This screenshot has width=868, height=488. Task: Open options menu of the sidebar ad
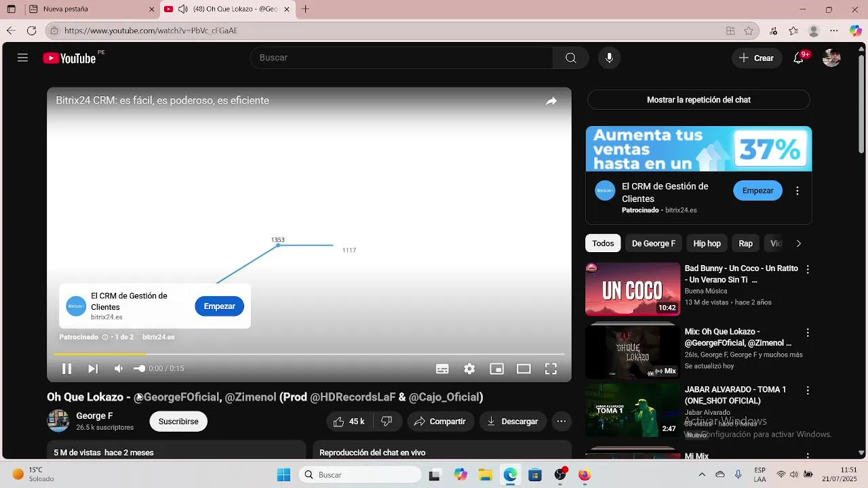click(797, 191)
